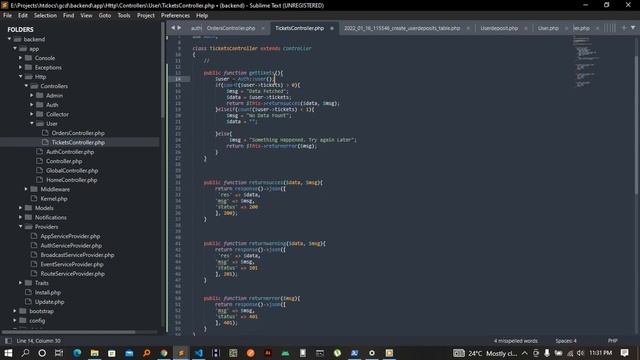Close the Userdeposit.php tab

(x=526, y=28)
